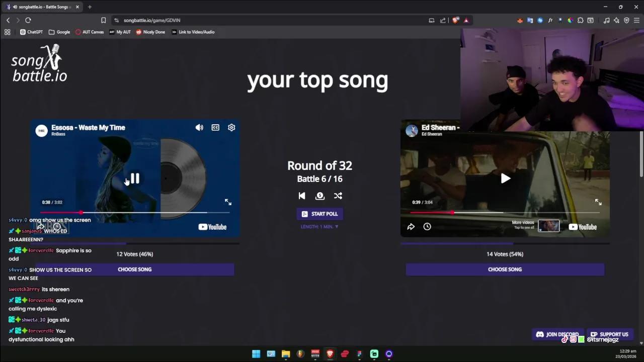Mute the Essosa video volume
Image resolution: width=644 pixels, height=362 pixels.
[x=199, y=128]
